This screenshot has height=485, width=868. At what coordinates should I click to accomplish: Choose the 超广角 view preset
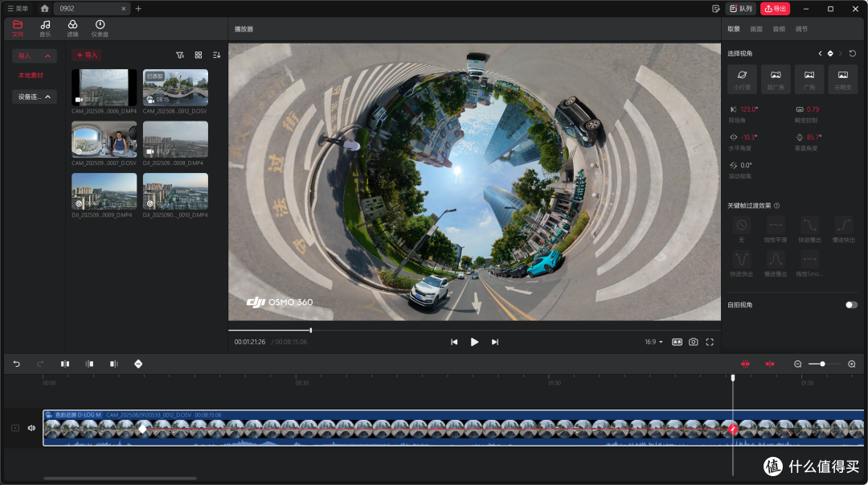776,79
